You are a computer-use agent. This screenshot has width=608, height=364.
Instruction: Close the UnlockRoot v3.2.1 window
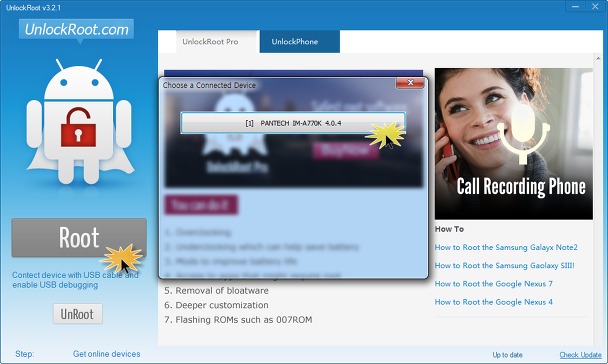tap(595, 7)
